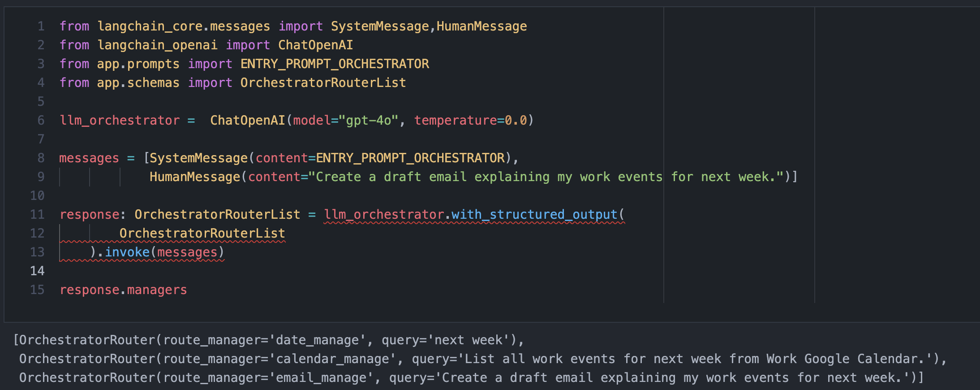
Task: Click response.managers on line 15
Action: coord(123,290)
